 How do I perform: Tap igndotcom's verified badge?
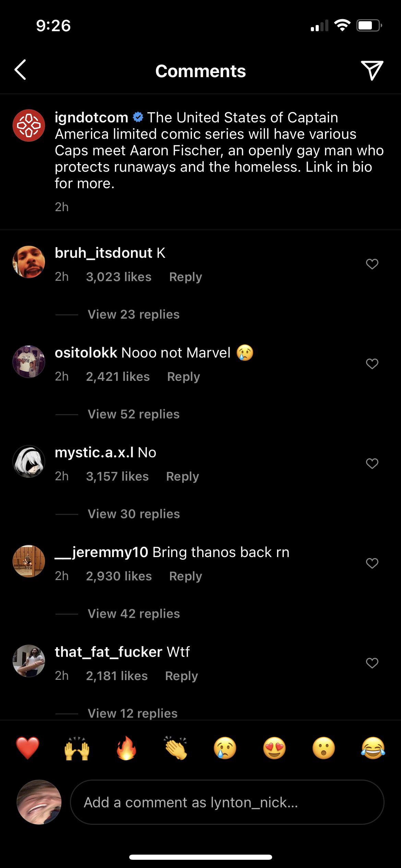[137, 117]
